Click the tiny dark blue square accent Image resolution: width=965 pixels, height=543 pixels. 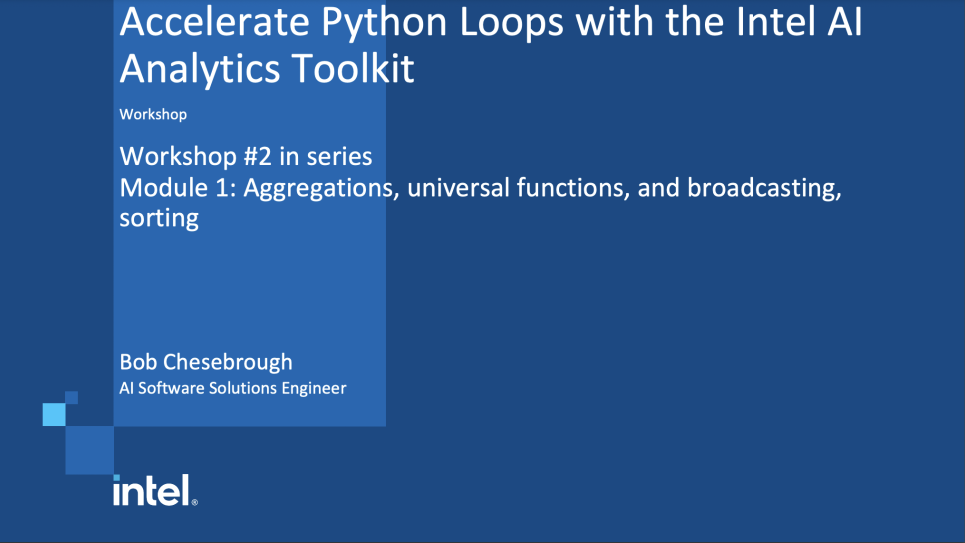[71, 398]
